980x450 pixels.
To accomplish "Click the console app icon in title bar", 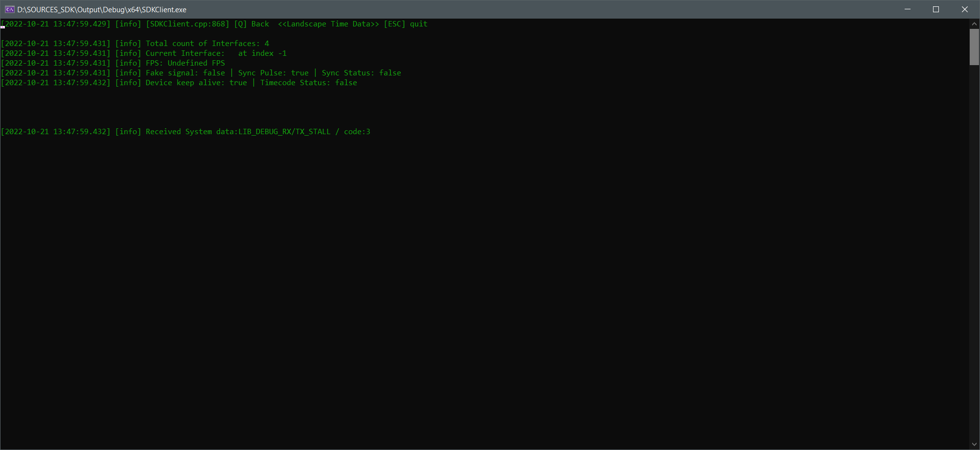I will 9,9.
